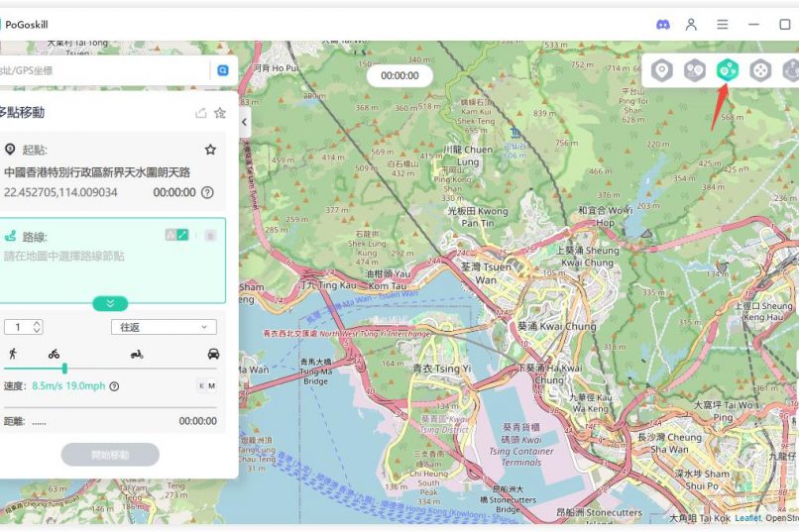Open the Discord community icon
This screenshot has width=799, height=532.
(x=663, y=25)
